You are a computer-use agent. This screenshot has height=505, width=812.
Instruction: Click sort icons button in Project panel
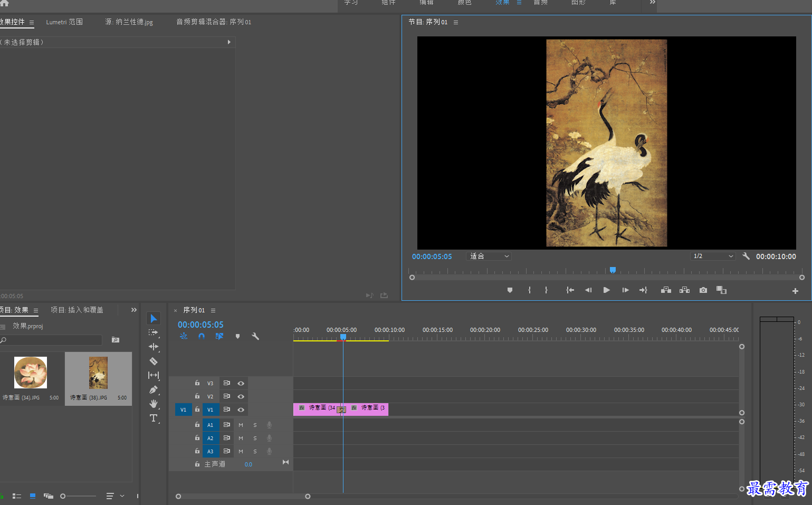pyautogui.click(x=110, y=496)
